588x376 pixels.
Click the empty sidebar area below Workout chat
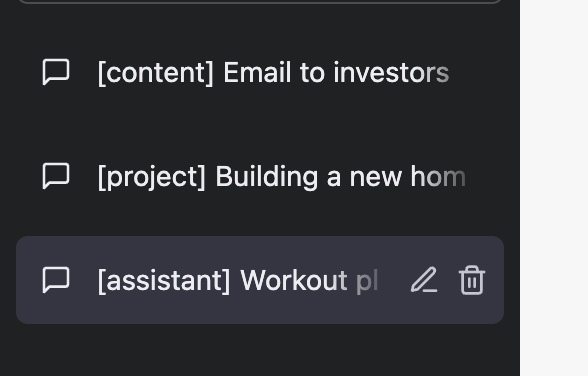click(260, 351)
